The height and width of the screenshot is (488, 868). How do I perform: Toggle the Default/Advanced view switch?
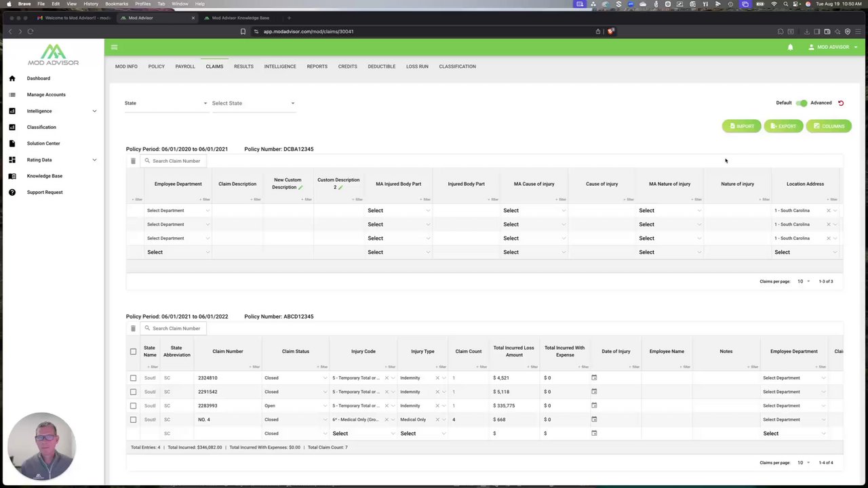point(802,103)
